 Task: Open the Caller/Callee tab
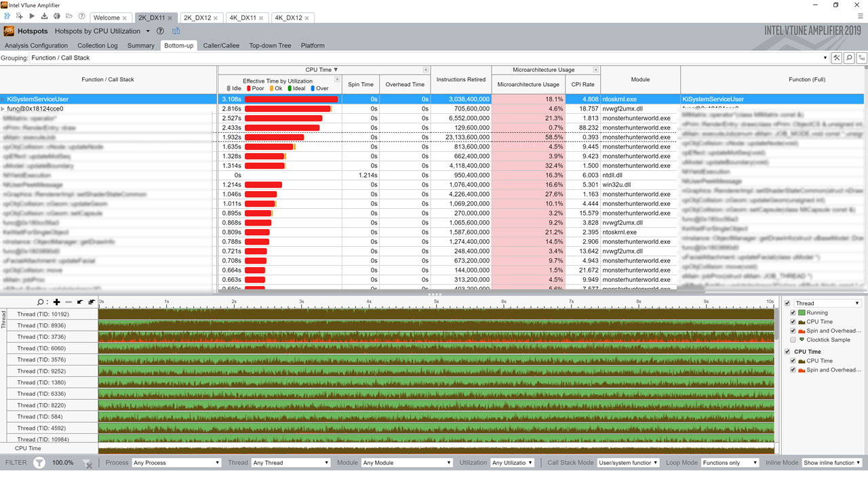pos(221,45)
